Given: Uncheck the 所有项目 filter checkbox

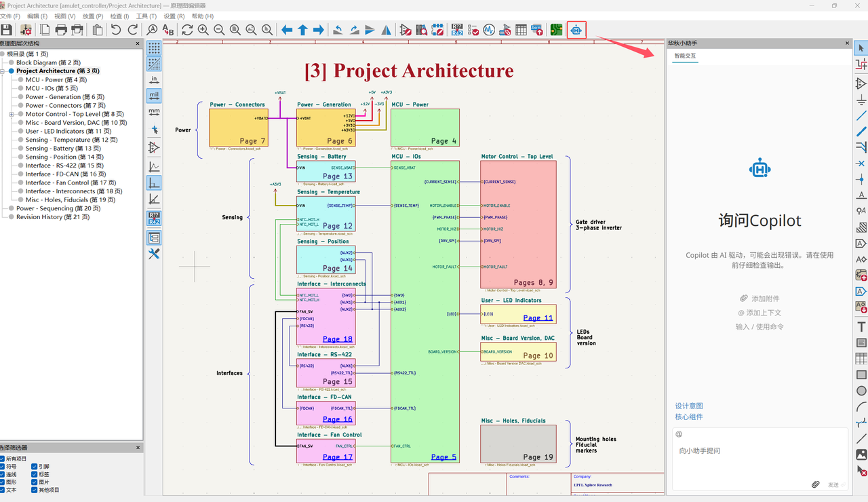Looking at the screenshot, I should click(3, 459).
